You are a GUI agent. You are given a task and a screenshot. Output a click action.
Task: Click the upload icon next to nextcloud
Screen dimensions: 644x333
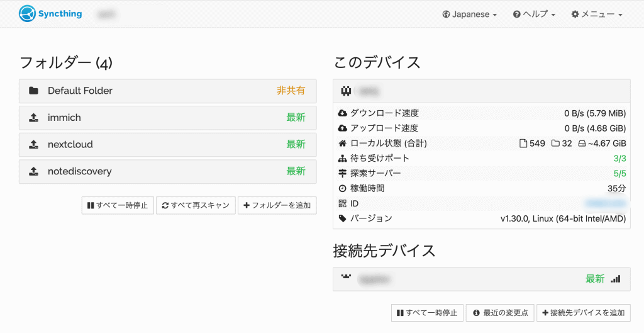point(34,145)
